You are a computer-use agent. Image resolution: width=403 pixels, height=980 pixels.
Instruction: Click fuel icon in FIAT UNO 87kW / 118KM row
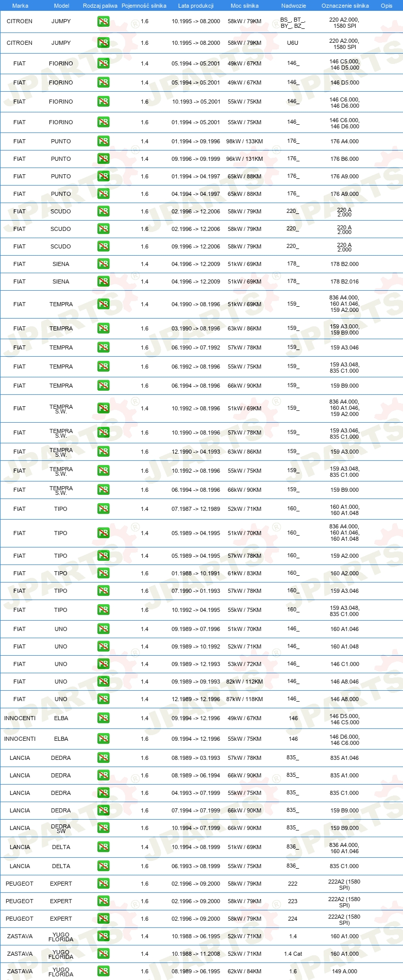coord(103,699)
